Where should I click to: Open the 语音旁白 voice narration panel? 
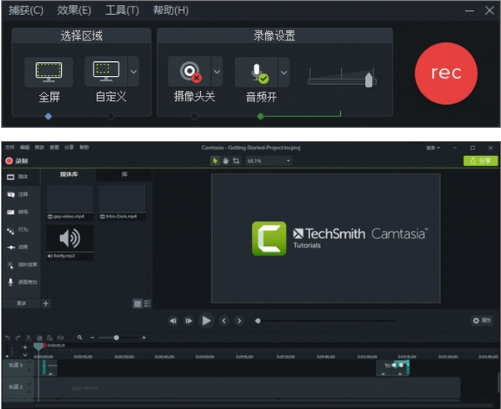tap(22, 282)
